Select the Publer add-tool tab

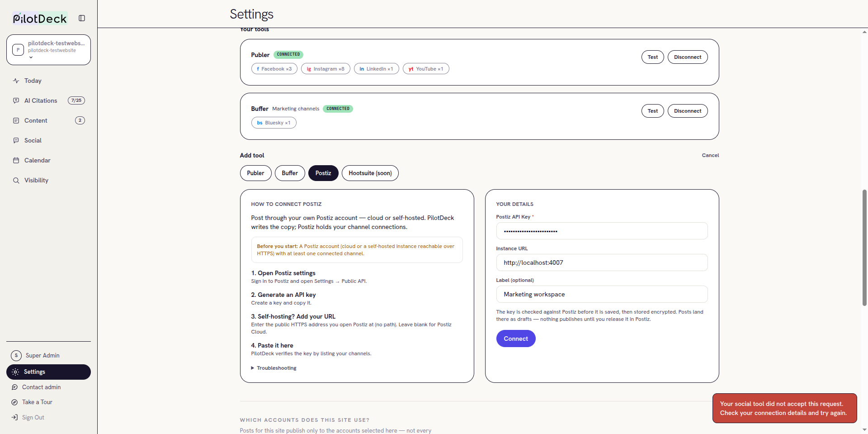click(x=255, y=173)
